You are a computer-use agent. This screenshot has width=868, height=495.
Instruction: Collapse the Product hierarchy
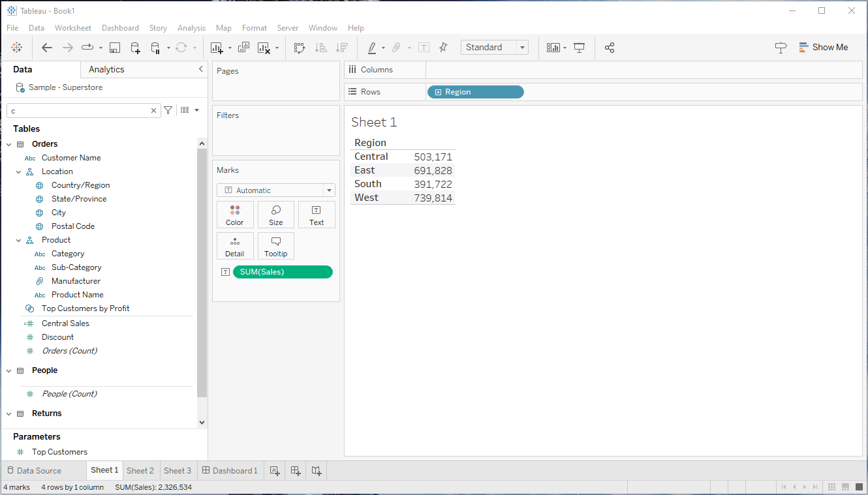pyautogui.click(x=19, y=240)
